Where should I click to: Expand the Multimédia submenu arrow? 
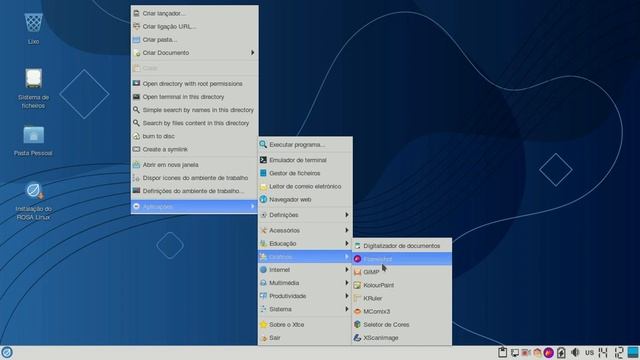347,283
